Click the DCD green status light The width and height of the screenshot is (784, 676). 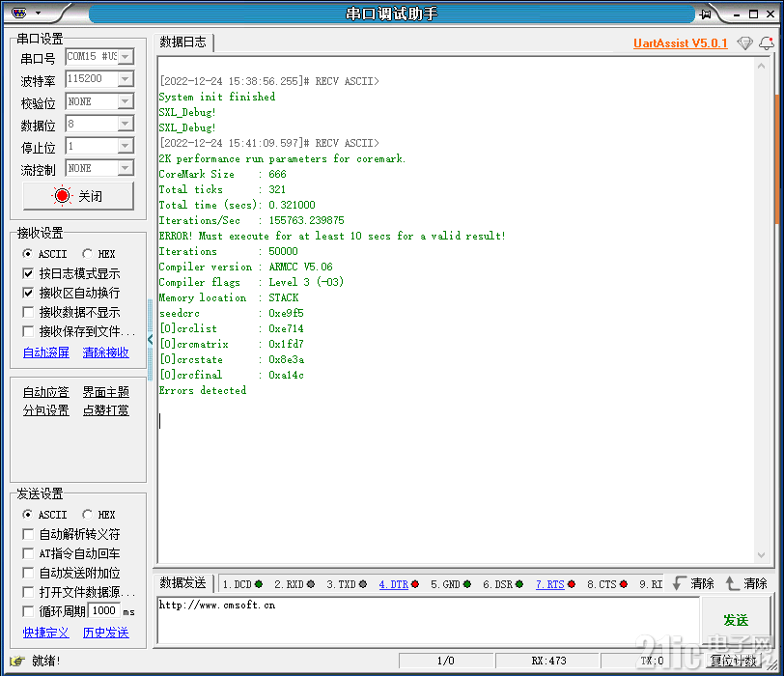click(x=259, y=584)
